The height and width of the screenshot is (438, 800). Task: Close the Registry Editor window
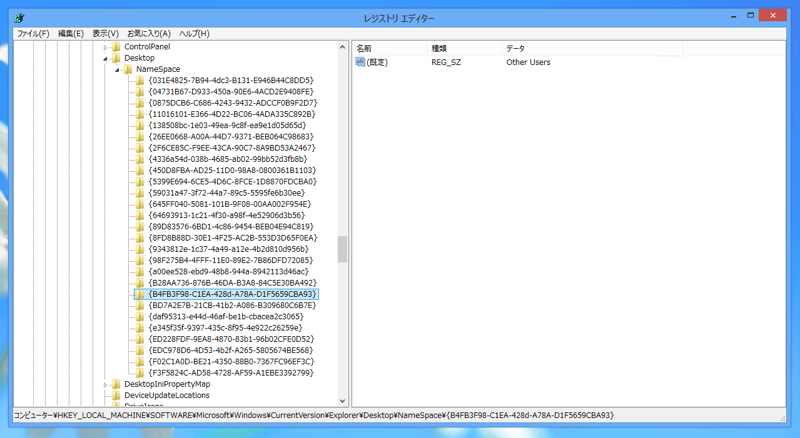click(773, 16)
